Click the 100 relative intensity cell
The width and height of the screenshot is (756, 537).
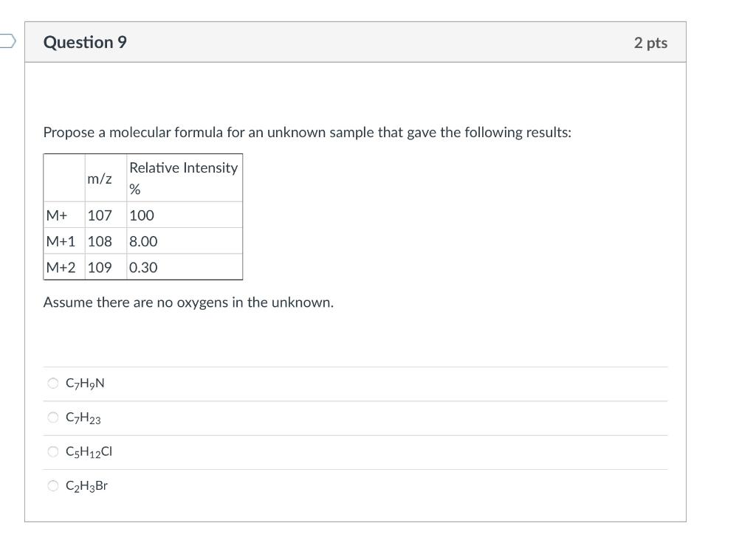pos(141,215)
